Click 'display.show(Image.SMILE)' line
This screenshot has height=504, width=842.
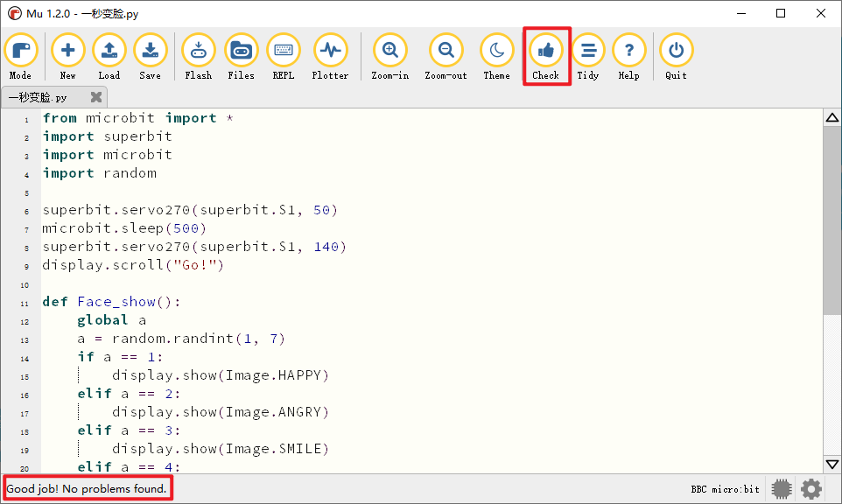[221, 449]
